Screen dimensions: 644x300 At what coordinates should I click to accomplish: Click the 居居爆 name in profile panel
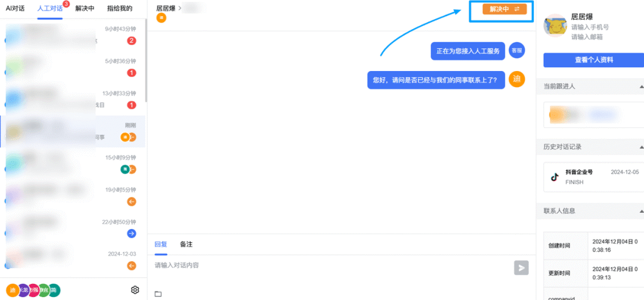coord(582,17)
